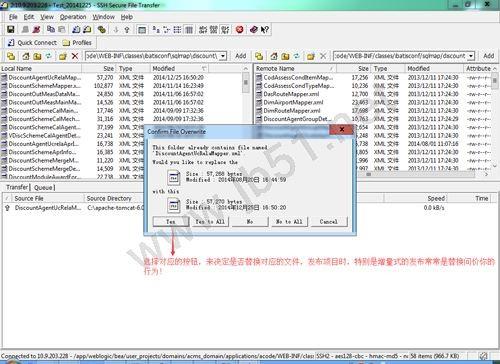Click Add next to local path
The width and height of the screenshot is (500, 364).
coord(240,56)
